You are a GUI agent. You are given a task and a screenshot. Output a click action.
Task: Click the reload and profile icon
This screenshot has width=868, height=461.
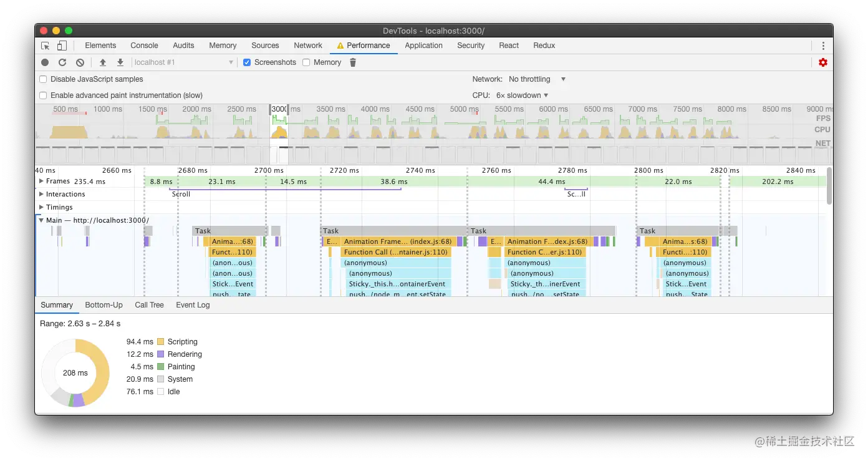(62, 62)
